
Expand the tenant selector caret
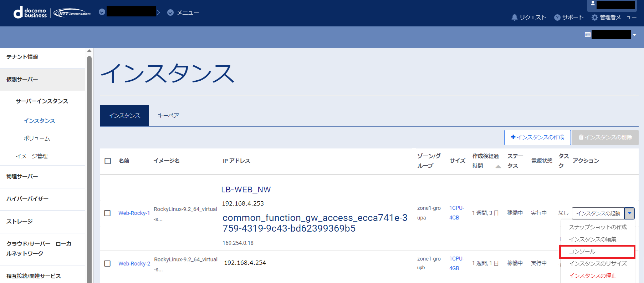[634, 35]
